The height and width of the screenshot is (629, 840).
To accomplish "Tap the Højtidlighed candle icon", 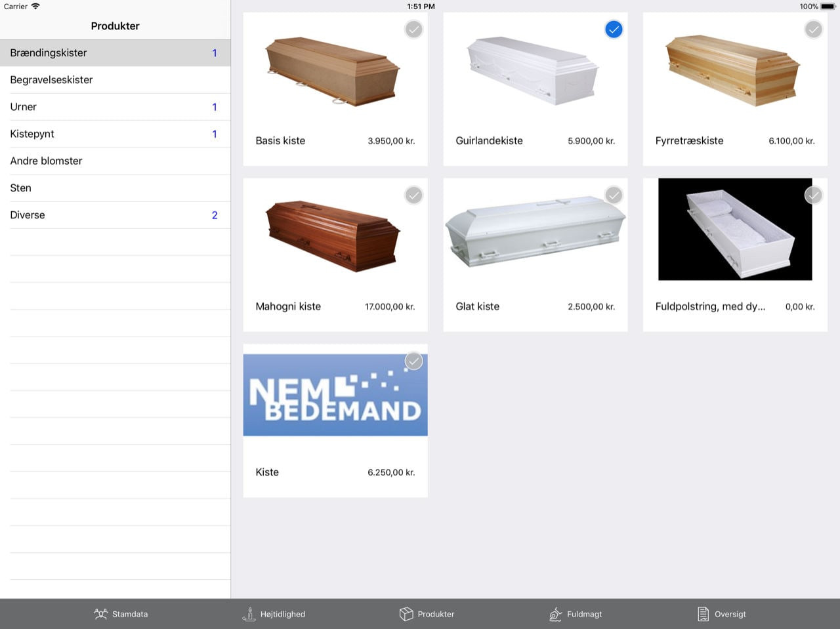I will click(x=249, y=614).
